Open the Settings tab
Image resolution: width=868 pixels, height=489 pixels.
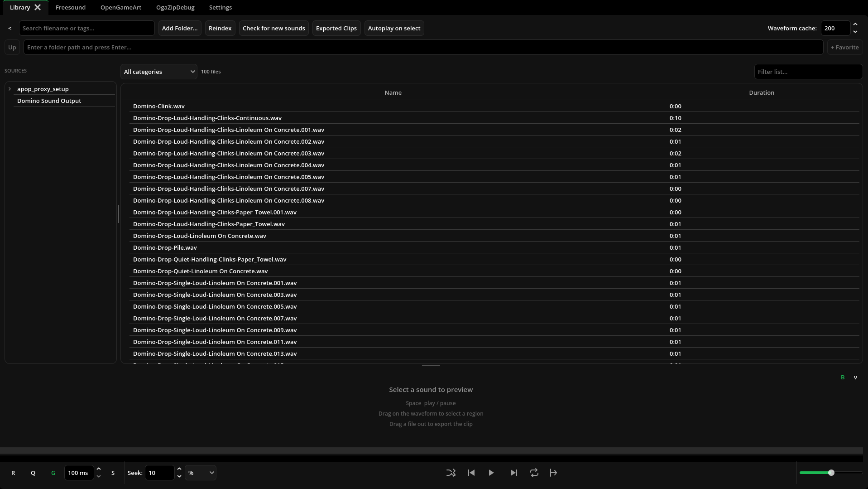[x=221, y=7]
